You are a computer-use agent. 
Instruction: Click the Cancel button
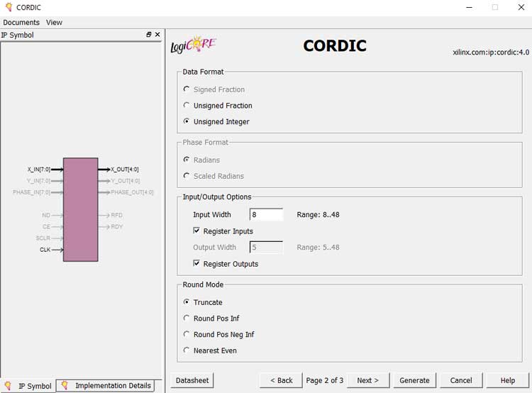(x=461, y=380)
